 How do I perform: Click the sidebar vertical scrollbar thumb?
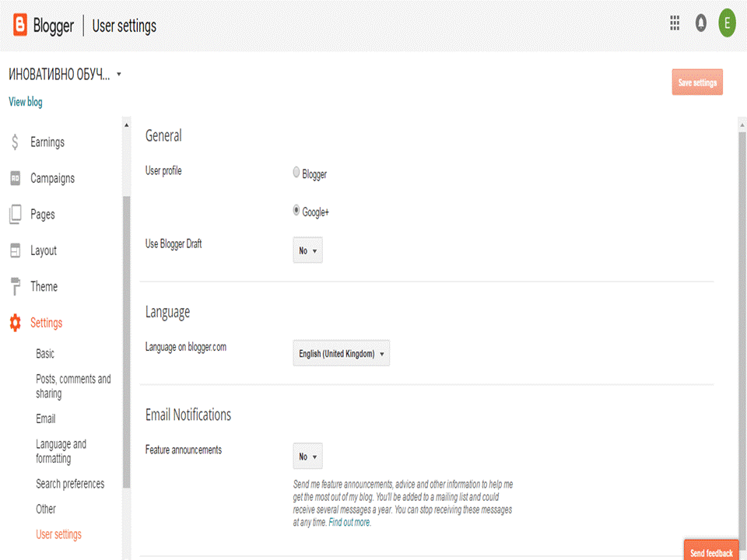point(126,342)
